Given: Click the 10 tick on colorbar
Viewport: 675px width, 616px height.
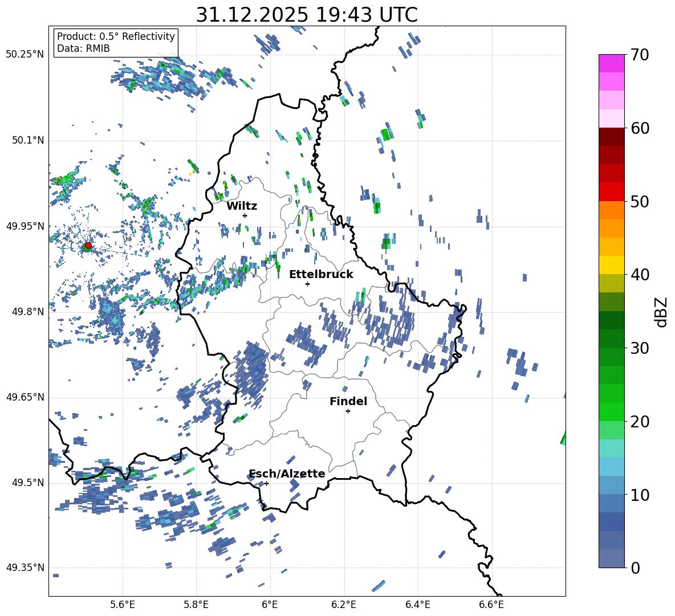Looking at the screenshot, I should coord(640,495).
